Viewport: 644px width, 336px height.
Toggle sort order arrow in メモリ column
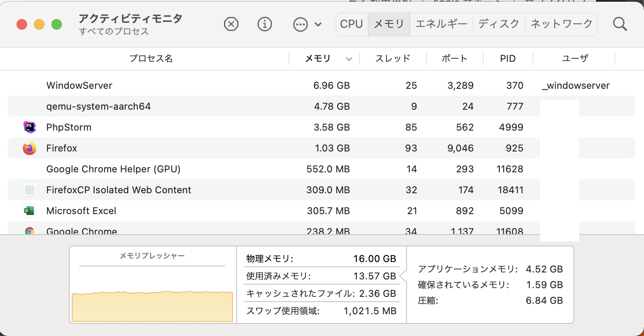[349, 59]
